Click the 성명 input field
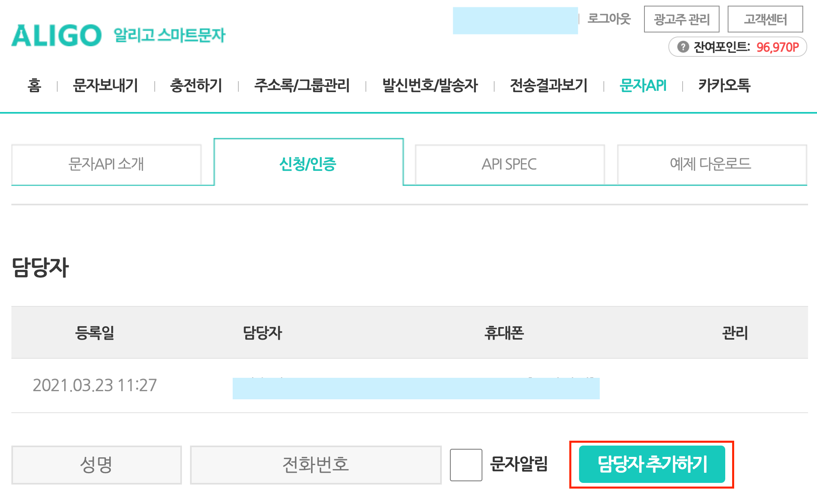Screen dimensions: 817x504 [97, 465]
